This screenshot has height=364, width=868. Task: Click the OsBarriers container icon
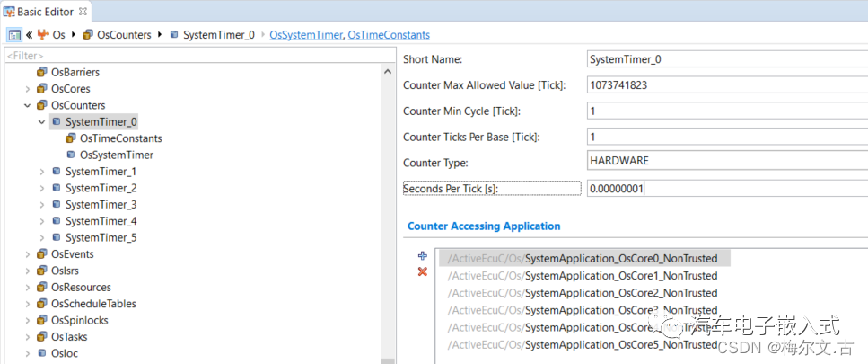(x=42, y=72)
